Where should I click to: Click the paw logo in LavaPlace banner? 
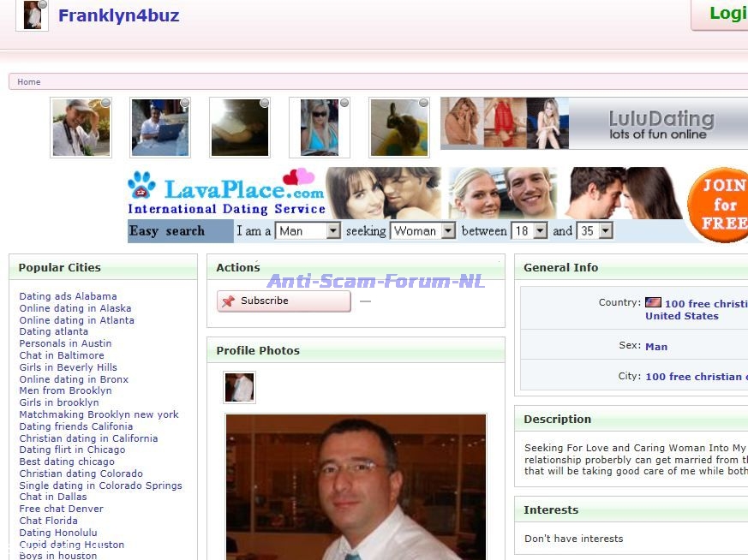click(141, 186)
